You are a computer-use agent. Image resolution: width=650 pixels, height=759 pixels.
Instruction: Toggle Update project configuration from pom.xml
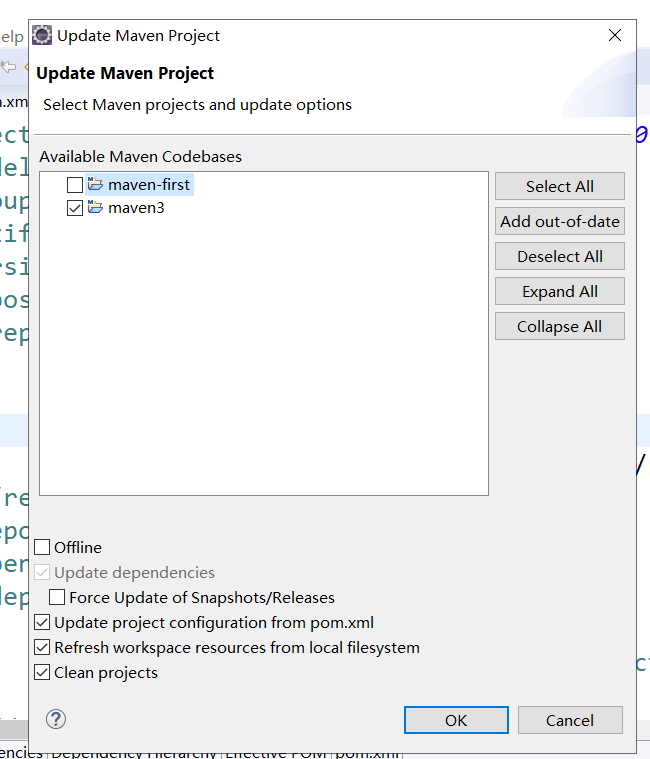pyautogui.click(x=43, y=622)
